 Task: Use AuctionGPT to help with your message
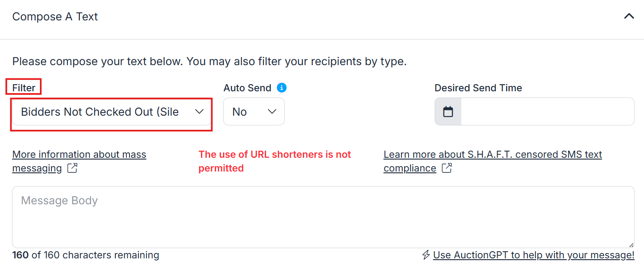tap(534, 255)
